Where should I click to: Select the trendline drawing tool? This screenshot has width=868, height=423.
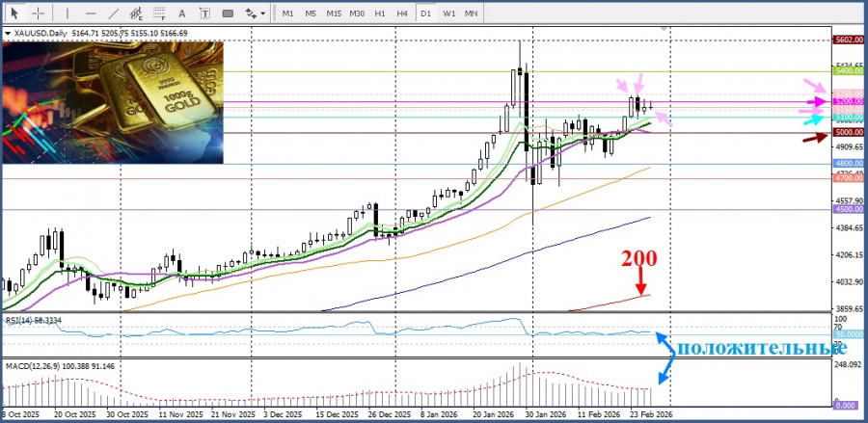(x=114, y=13)
